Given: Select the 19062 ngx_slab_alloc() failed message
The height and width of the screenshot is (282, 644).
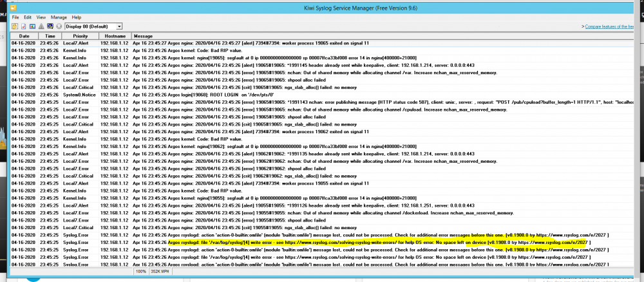Looking at the screenshot, I should [245, 176].
